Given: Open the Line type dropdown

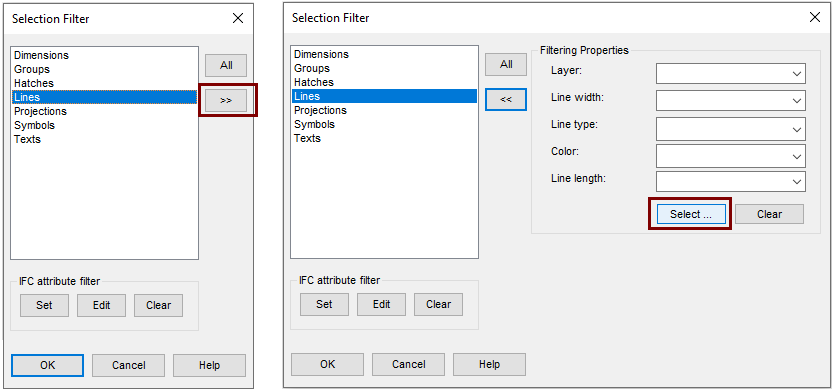Looking at the screenshot, I should (x=731, y=129).
